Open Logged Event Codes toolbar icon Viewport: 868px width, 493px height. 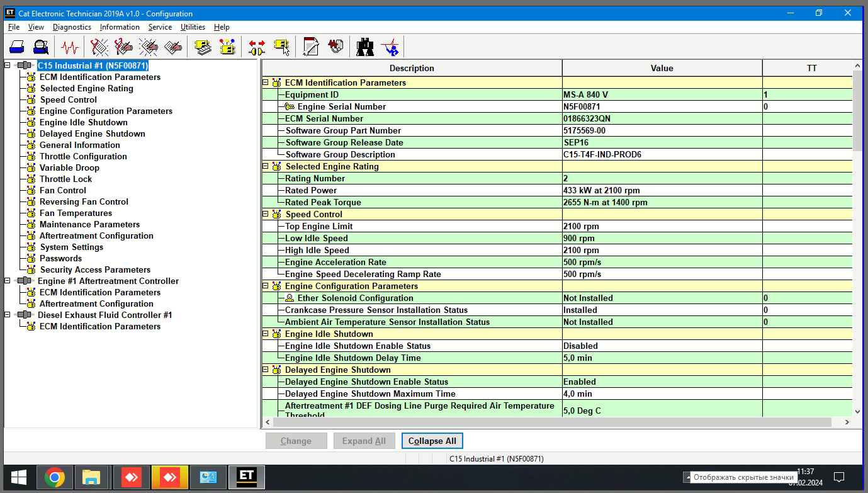173,47
